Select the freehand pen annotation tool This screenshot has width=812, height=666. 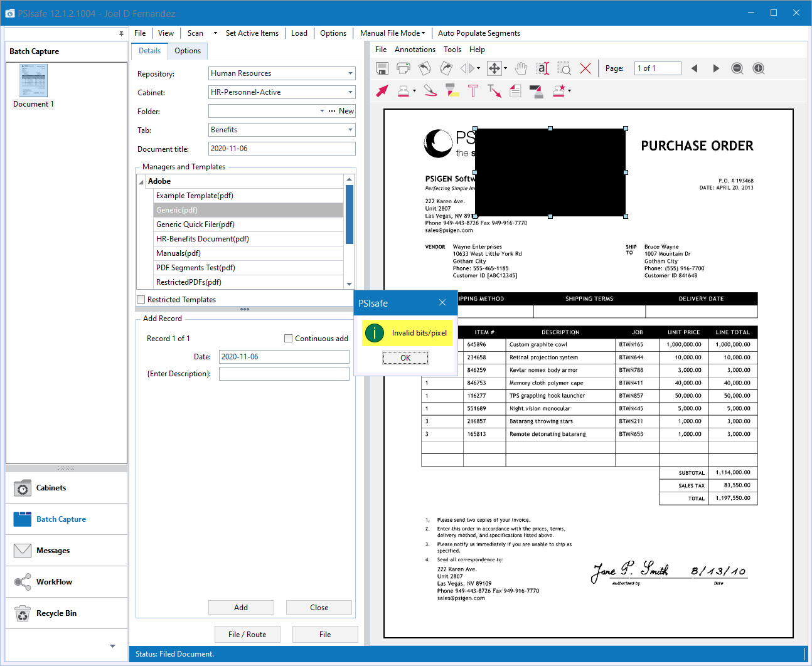[430, 91]
